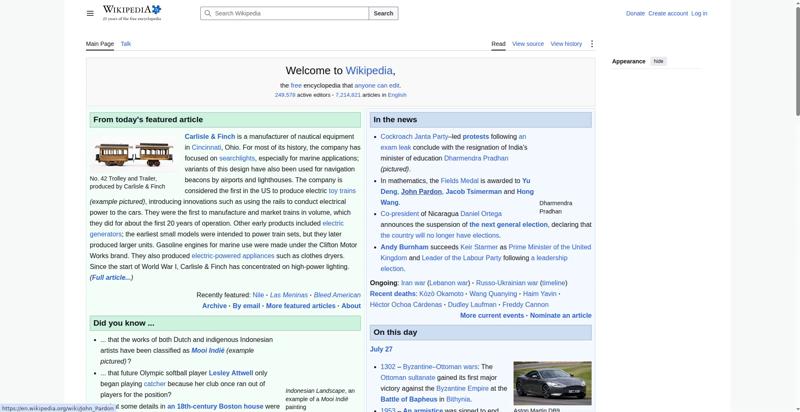Open the Donate link
The width and height of the screenshot is (800, 412).
635,13
